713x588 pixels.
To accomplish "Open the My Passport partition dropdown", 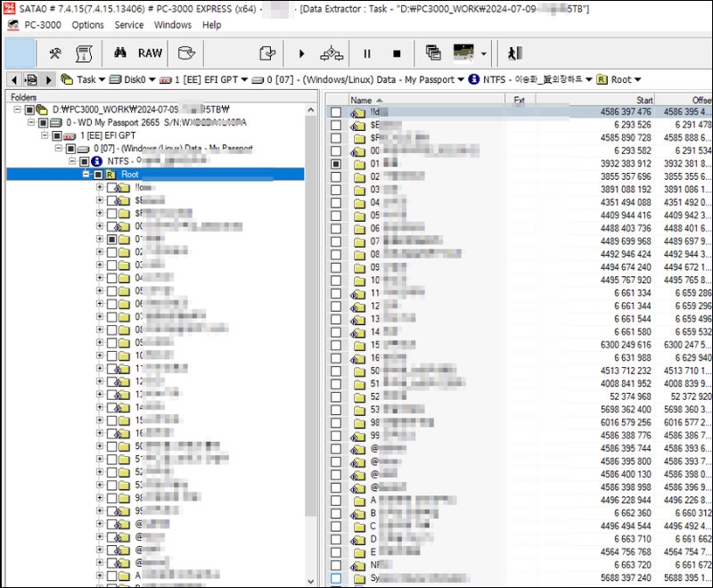I will tap(461, 79).
